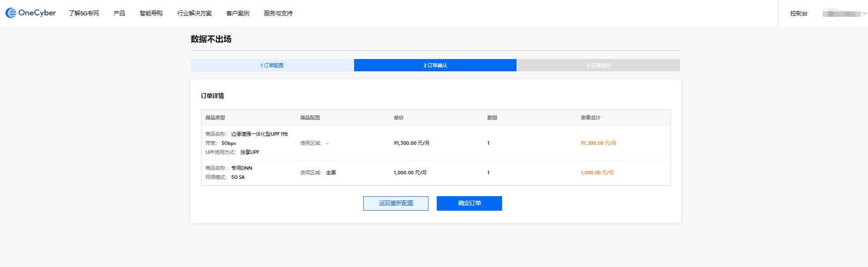The height and width of the screenshot is (267, 868).
Task: Go to 客户案例 in the navigation bar
Action: (x=238, y=13)
